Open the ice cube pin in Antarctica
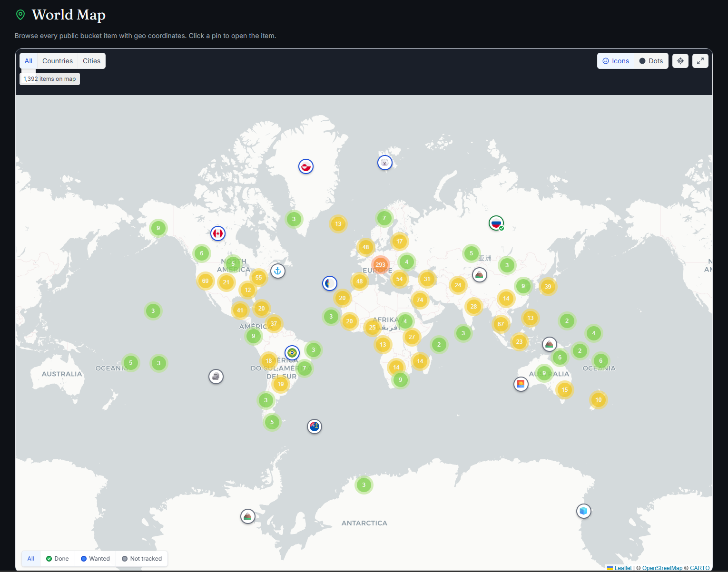Screen dimensions: 728x572 point(584,511)
